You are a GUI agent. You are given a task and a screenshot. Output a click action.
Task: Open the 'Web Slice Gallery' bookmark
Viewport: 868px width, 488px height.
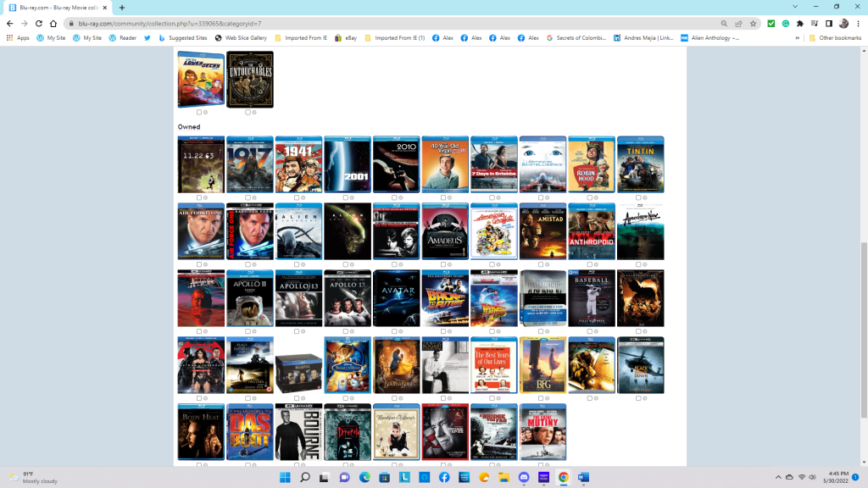tap(241, 38)
